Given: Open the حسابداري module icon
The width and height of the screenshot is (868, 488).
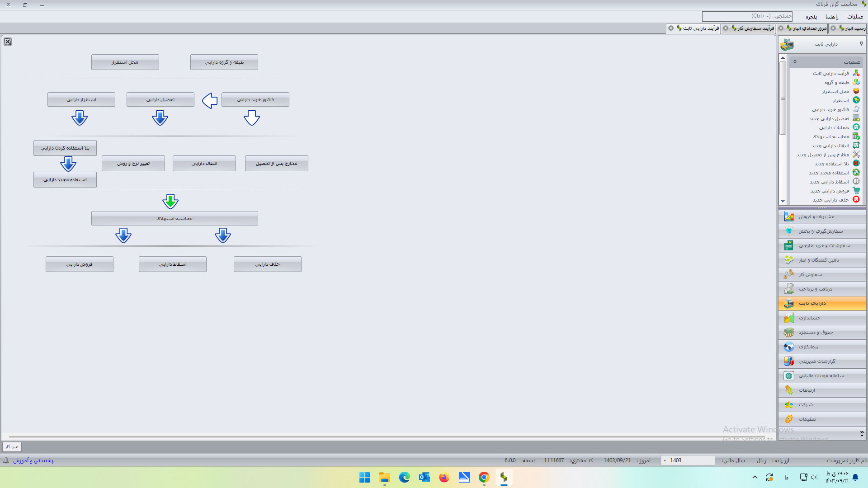Looking at the screenshot, I should point(789,318).
